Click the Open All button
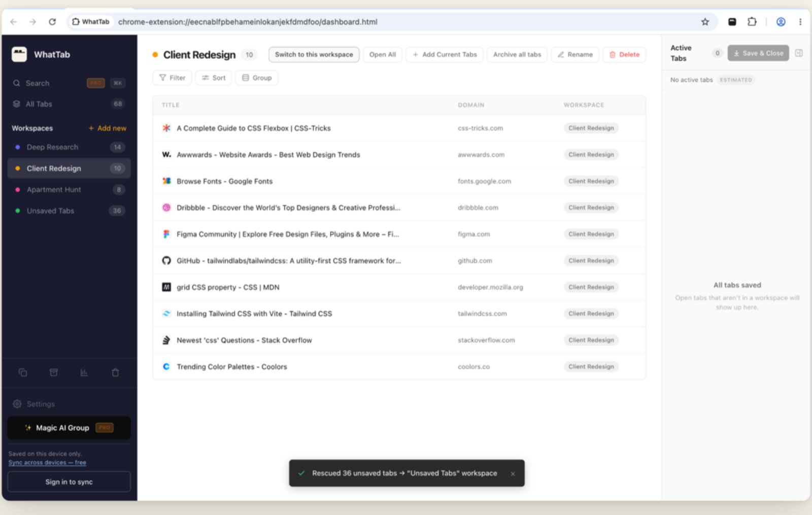The width and height of the screenshot is (812, 515). point(383,54)
